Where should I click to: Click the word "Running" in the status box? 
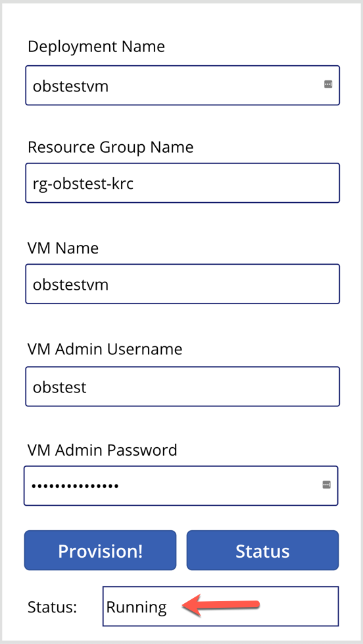[x=137, y=607]
